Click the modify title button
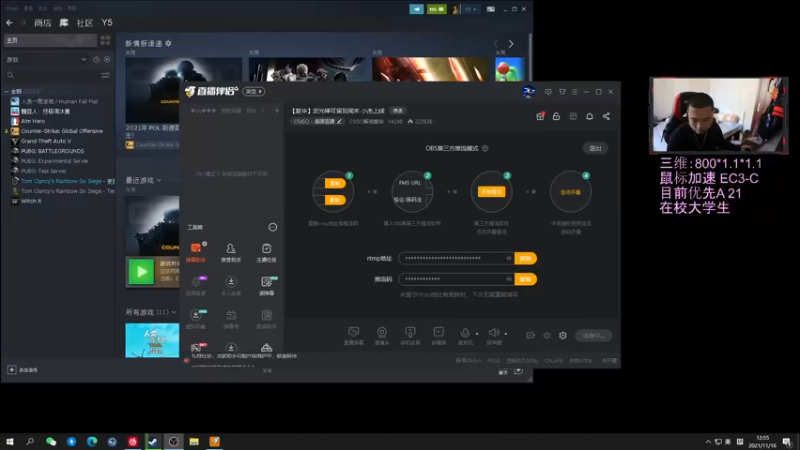This screenshot has height=450, width=800. pyautogui.click(x=398, y=111)
